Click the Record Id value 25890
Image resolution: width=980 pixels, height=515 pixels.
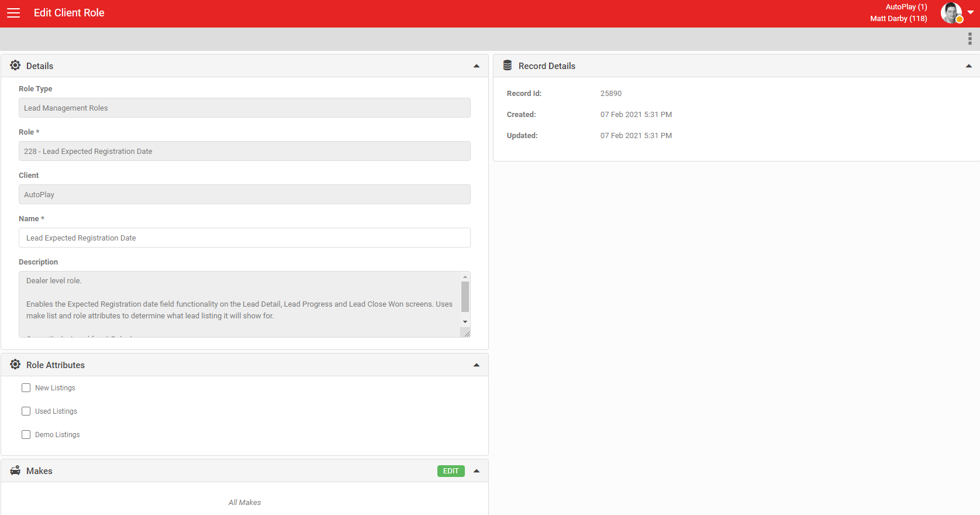[611, 94]
